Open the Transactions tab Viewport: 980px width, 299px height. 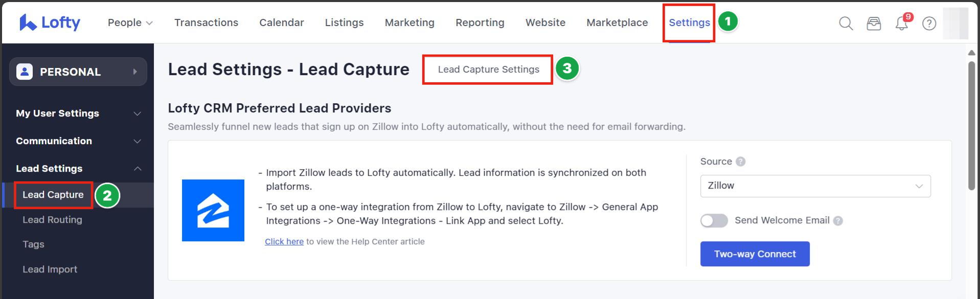pos(206,22)
